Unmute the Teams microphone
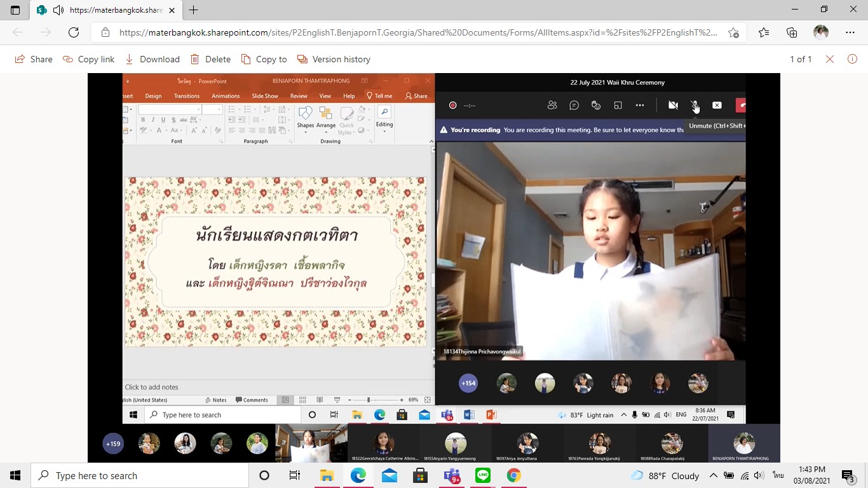The width and height of the screenshot is (868, 488). click(x=695, y=105)
